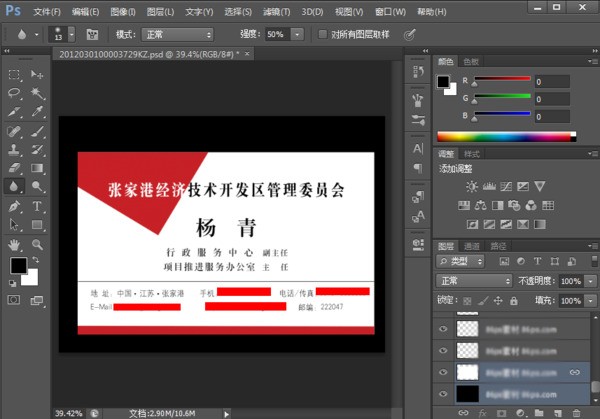Click the red R channel value field

tap(551, 82)
